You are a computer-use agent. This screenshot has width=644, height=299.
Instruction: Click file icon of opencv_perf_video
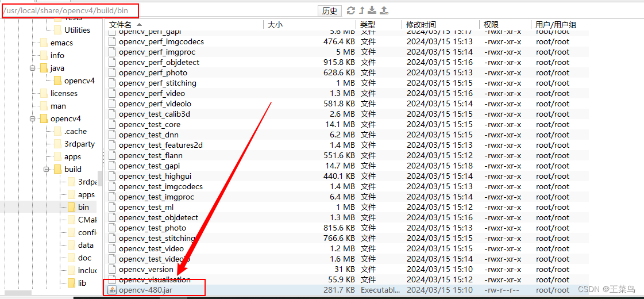point(112,93)
